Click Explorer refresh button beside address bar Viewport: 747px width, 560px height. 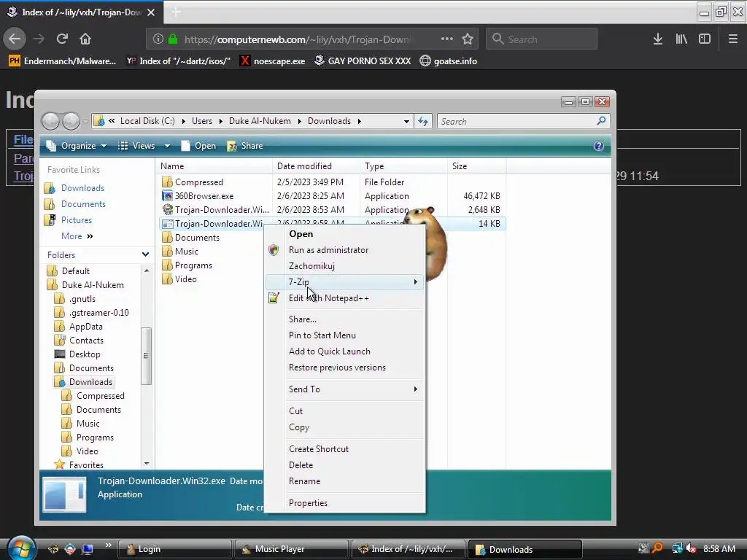click(423, 121)
